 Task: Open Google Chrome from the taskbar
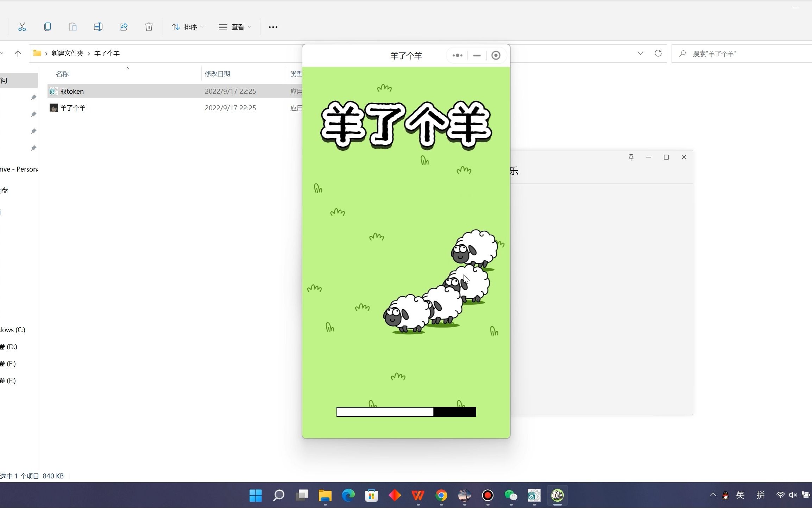tap(441, 495)
